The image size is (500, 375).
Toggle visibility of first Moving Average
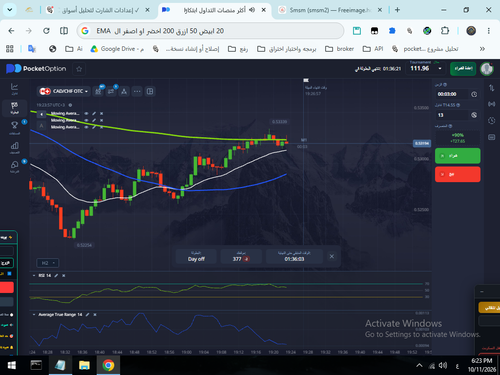pyautogui.click(x=86, y=113)
